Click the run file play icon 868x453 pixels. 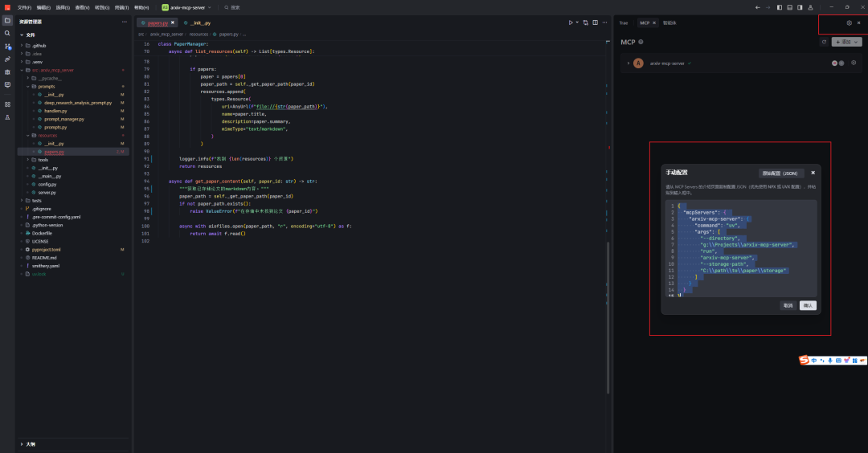[571, 22]
